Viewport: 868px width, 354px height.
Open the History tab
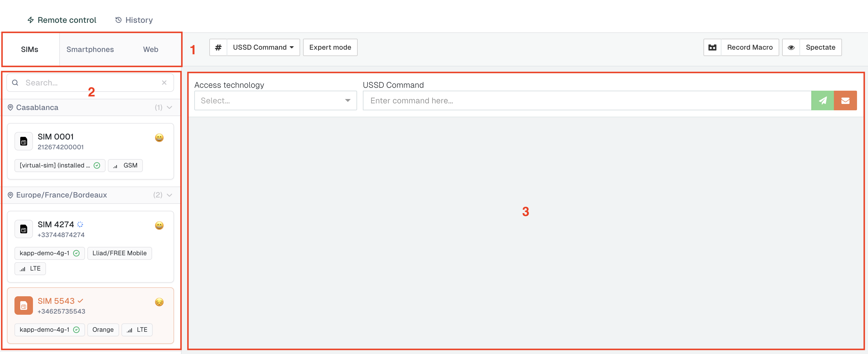tap(134, 20)
